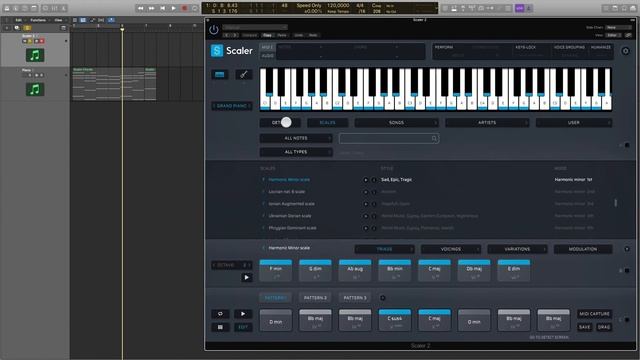640x360 pixels.
Task: Click the scales search field
Action: click(389, 138)
